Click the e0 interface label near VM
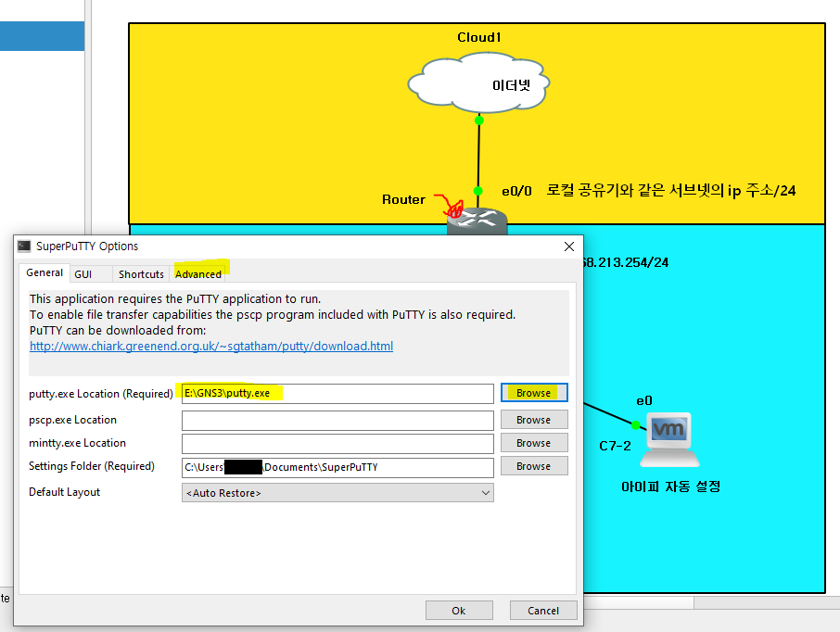Screen dimensions: 840x632 [x=644, y=400]
